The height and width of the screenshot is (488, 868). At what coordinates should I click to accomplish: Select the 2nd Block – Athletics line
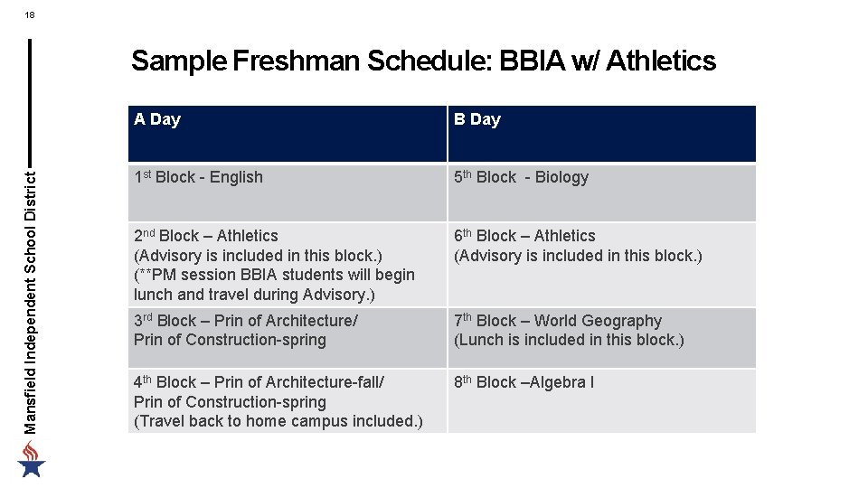tap(206, 236)
